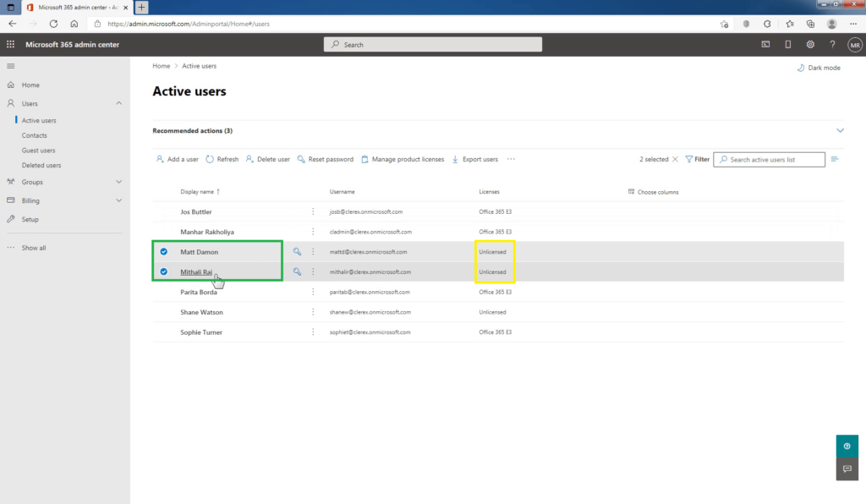Deselect Mithali Raj checkbox
This screenshot has height=504, width=866.
pos(163,271)
